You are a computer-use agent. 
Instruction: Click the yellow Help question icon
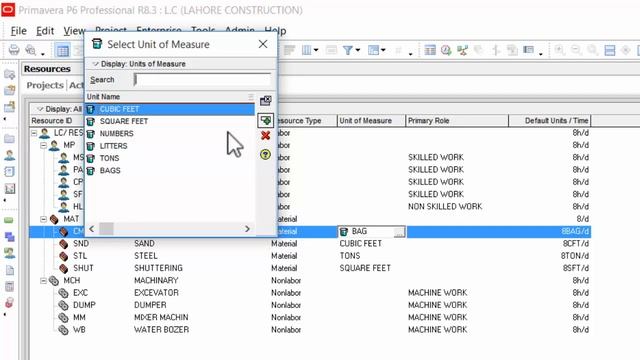pyautogui.click(x=265, y=154)
